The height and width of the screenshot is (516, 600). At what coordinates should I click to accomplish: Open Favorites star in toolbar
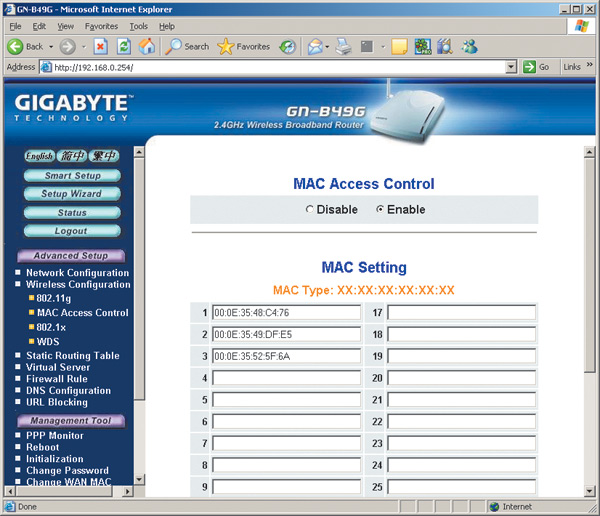(x=225, y=47)
